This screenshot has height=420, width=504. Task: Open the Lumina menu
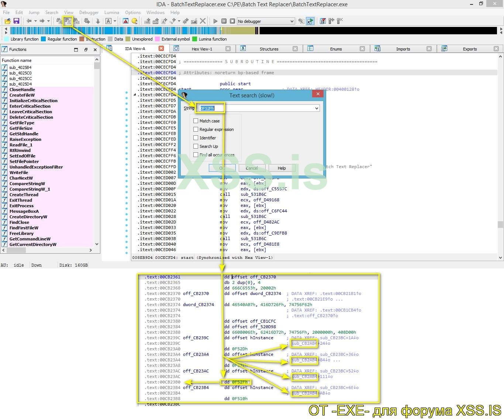[x=112, y=12]
